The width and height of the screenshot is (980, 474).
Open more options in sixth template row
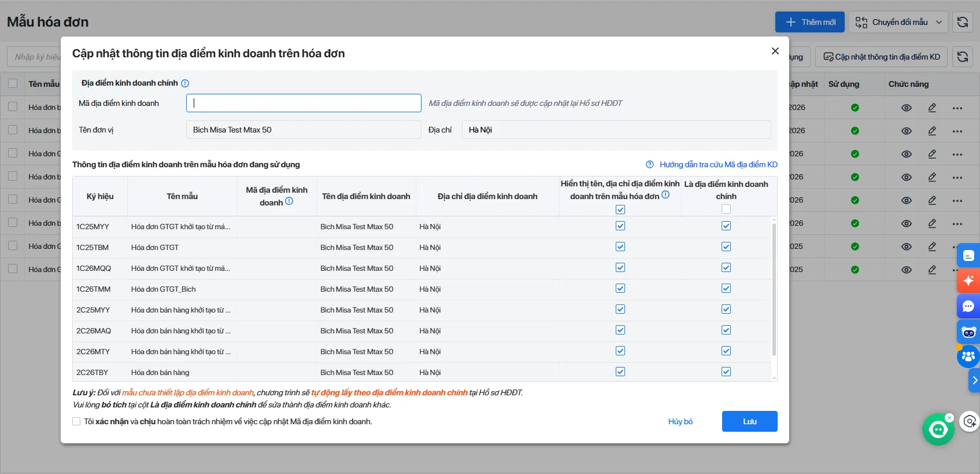pos(957,223)
